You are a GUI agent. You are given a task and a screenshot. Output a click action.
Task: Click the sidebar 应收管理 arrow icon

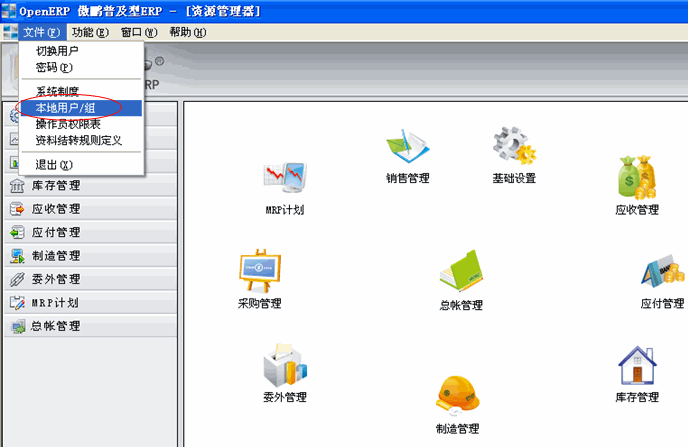click(17, 209)
